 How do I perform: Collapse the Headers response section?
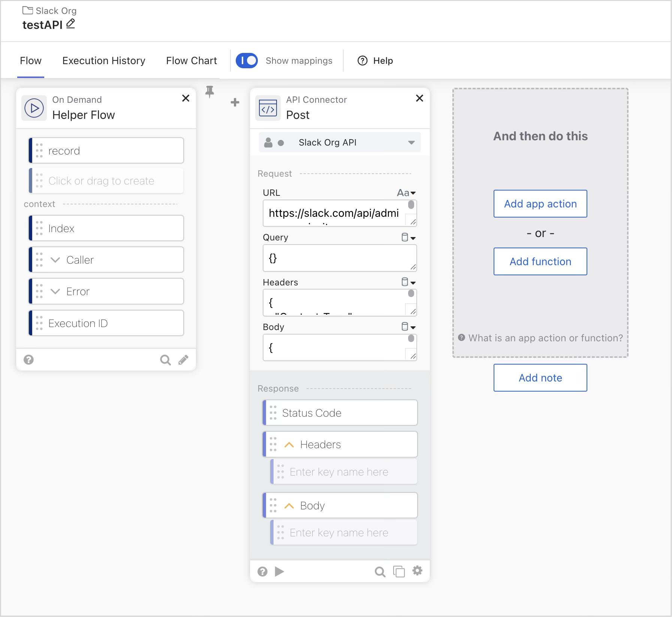click(x=289, y=444)
